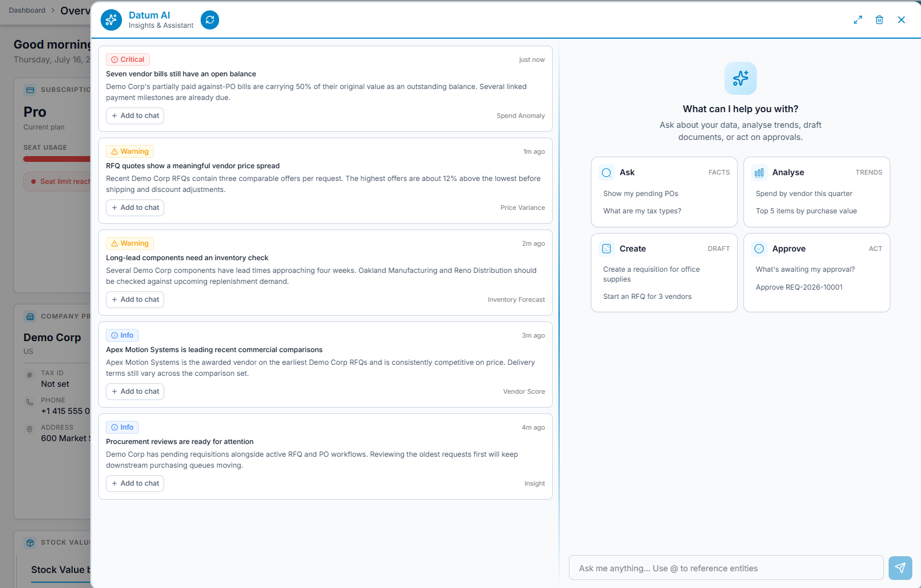Click the Critical severity badge
The width and height of the screenshot is (921, 588).
pos(128,60)
